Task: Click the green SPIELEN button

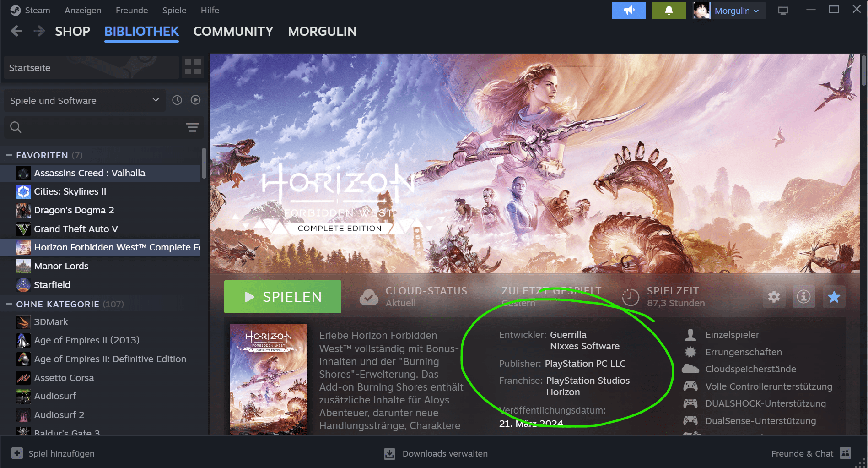Action: coord(283,297)
